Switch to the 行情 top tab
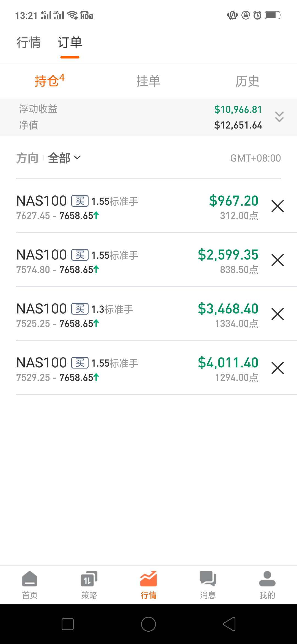Screen dimensions: 297x644 click(29, 43)
